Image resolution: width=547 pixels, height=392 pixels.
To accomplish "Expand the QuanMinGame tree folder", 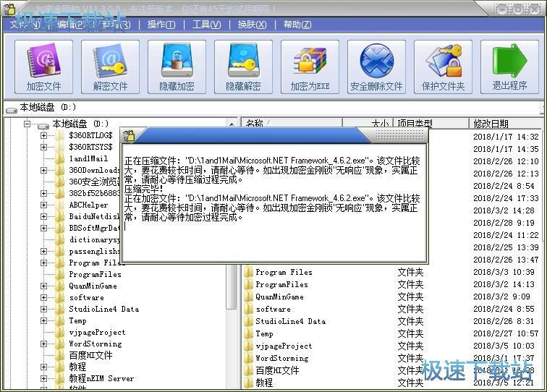I will click(x=43, y=286).
